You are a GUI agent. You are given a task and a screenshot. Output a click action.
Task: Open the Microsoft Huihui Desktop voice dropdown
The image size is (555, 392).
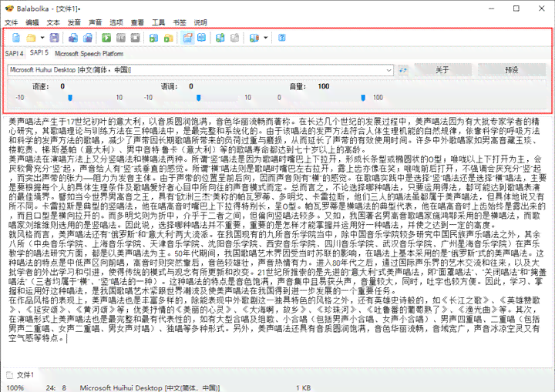tap(200, 70)
